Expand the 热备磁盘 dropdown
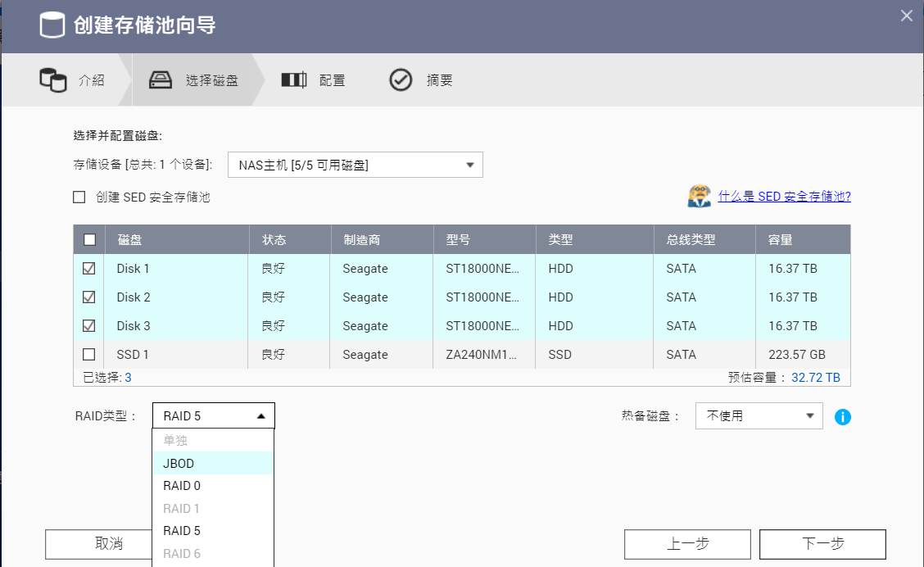The height and width of the screenshot is (567, 924). (x=759, y=416)
